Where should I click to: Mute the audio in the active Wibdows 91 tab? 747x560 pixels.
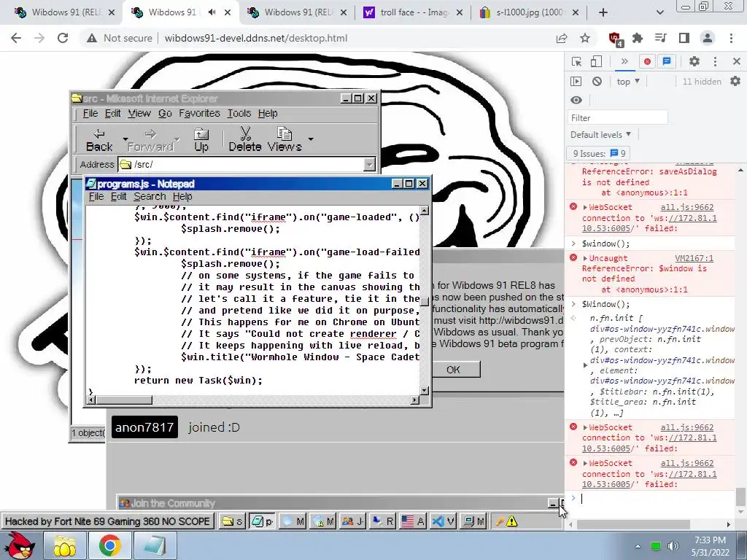point(212,12)
